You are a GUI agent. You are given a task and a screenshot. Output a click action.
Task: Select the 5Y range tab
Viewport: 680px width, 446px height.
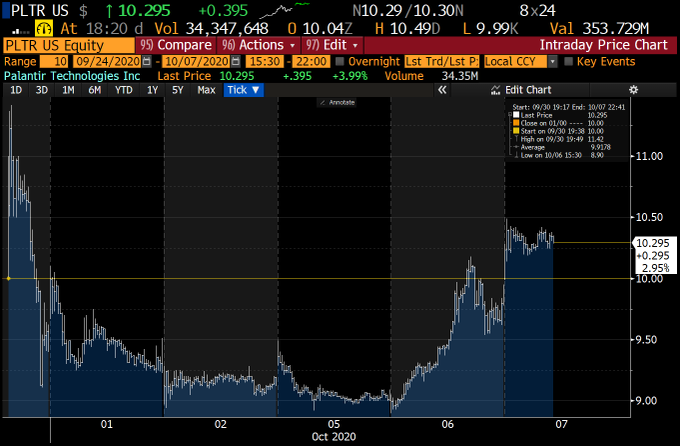point(178,90)
